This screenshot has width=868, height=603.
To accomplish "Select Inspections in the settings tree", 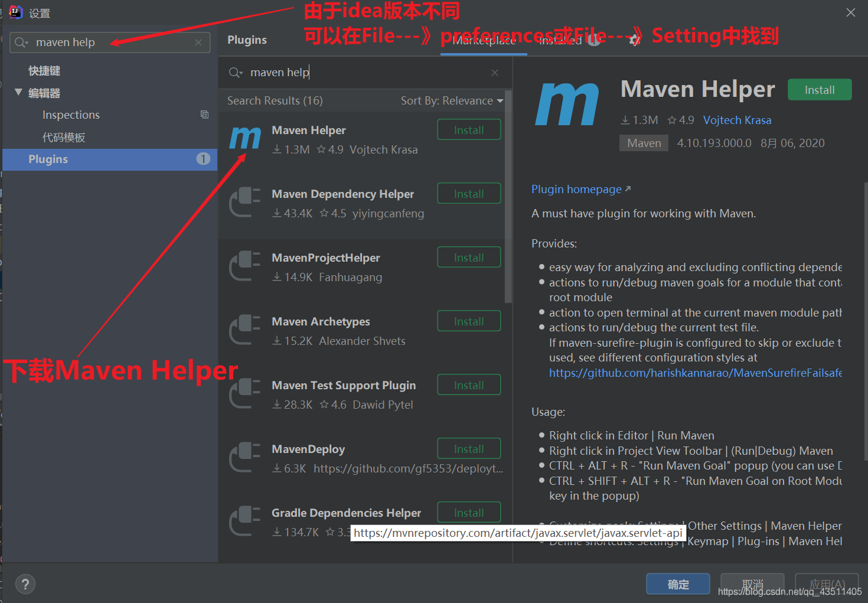I will (71, 115).
